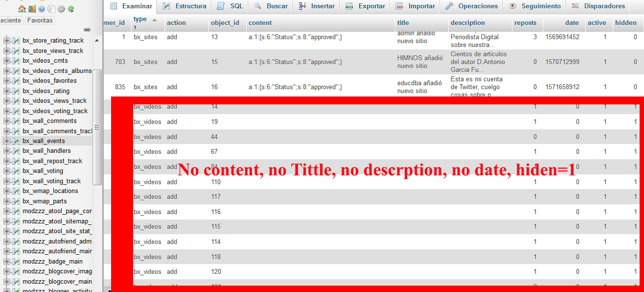
Task: Open the bx_wall_events table link
Action: [x=44, y=141]
